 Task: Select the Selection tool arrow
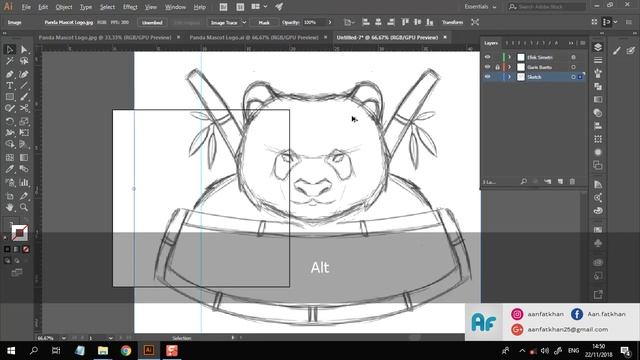click(x=10, y=49)
